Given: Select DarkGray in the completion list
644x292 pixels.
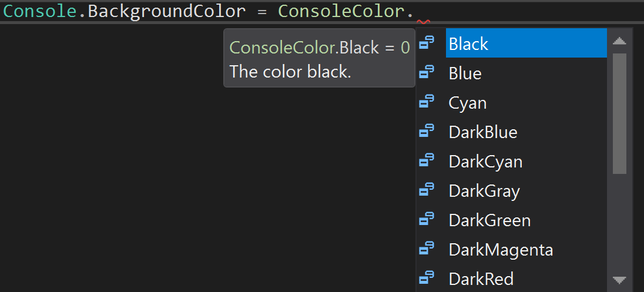Looking at the screenshot, I should pyautogui.click(x=526, y=191).
